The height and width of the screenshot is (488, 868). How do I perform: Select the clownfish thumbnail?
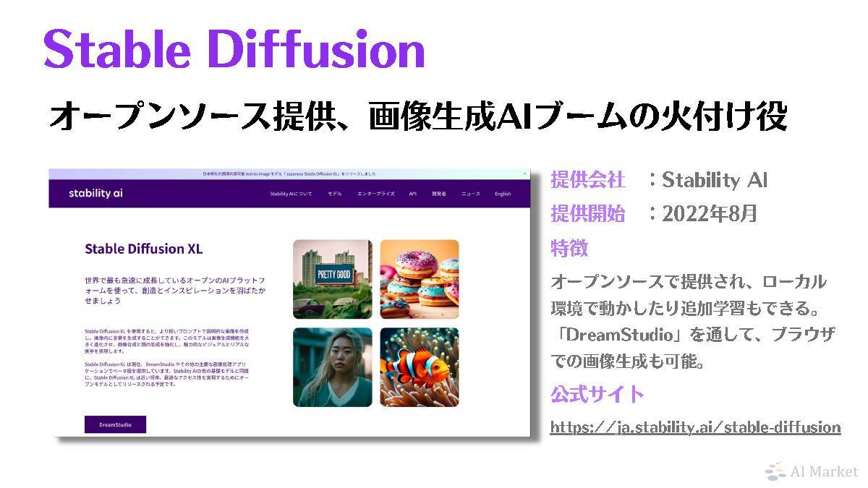[420, 367]
